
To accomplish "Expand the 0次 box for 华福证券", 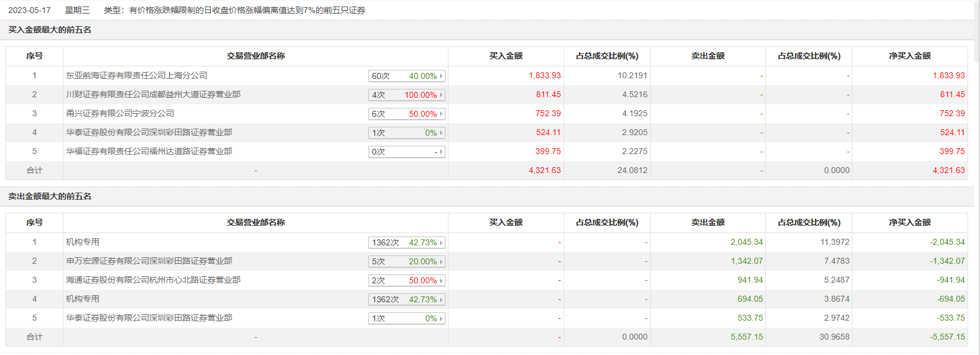I will coord(406,152).
